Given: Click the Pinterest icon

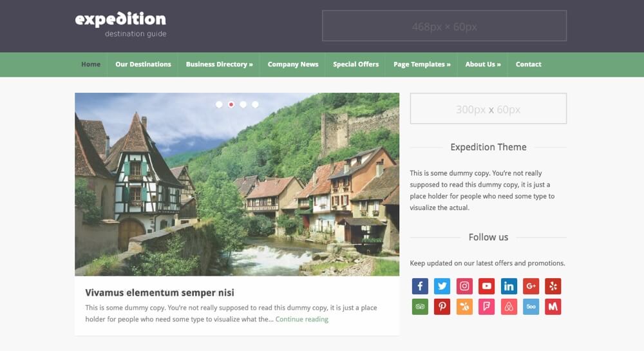Looking at the screenshot, I should [x=442, y=307].
